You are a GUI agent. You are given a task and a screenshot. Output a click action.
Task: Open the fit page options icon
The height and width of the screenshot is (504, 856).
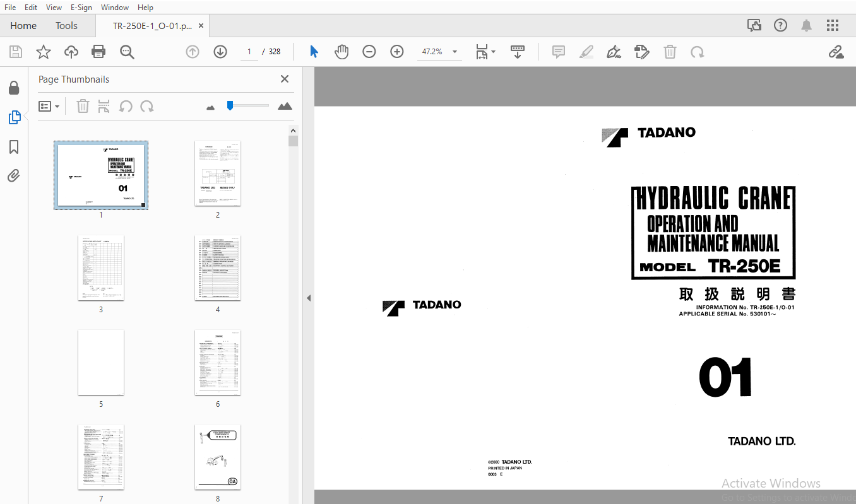tap(485, 52)
